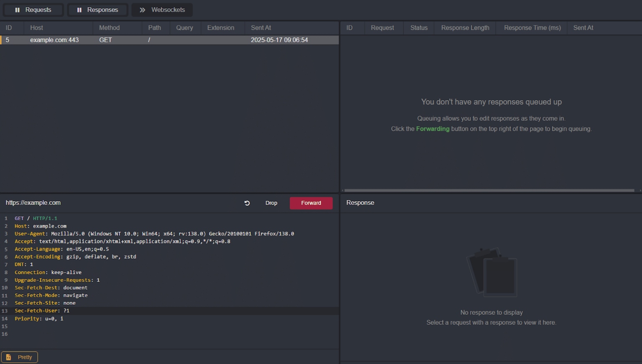Click the double-chevron icon beside Websockets

[x=142, y=10]
